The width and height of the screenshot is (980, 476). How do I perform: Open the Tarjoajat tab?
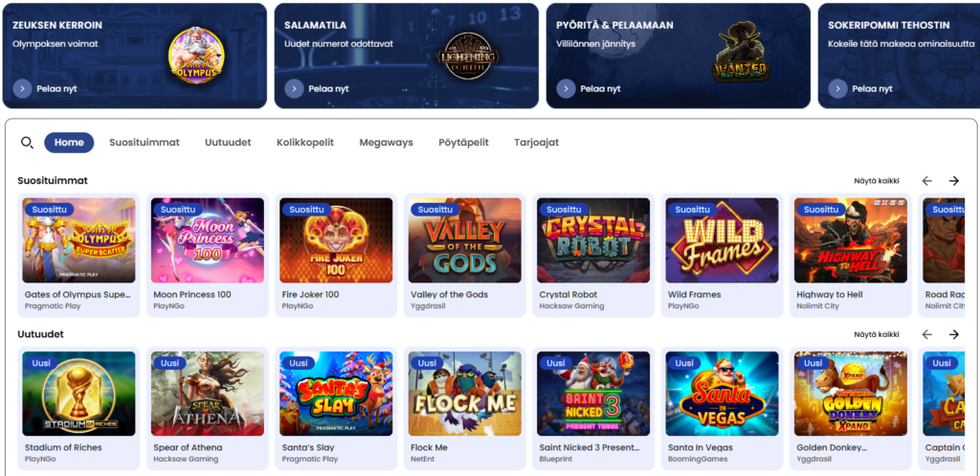pos(536,143)
